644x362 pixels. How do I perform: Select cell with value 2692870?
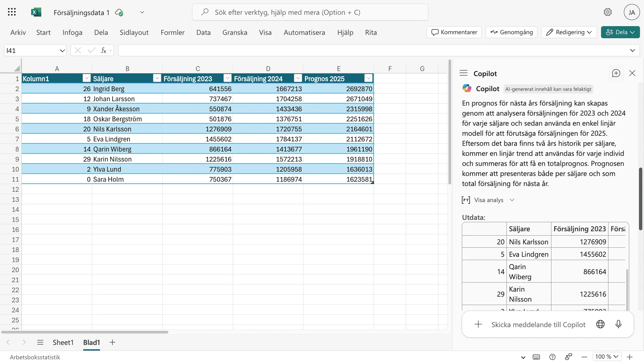click(x=338, y=88)
